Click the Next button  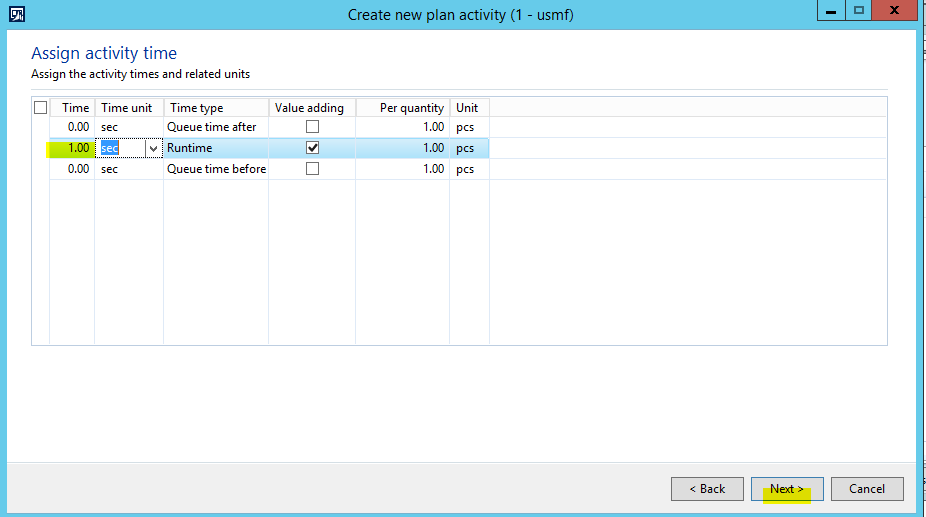coord(787,489)
